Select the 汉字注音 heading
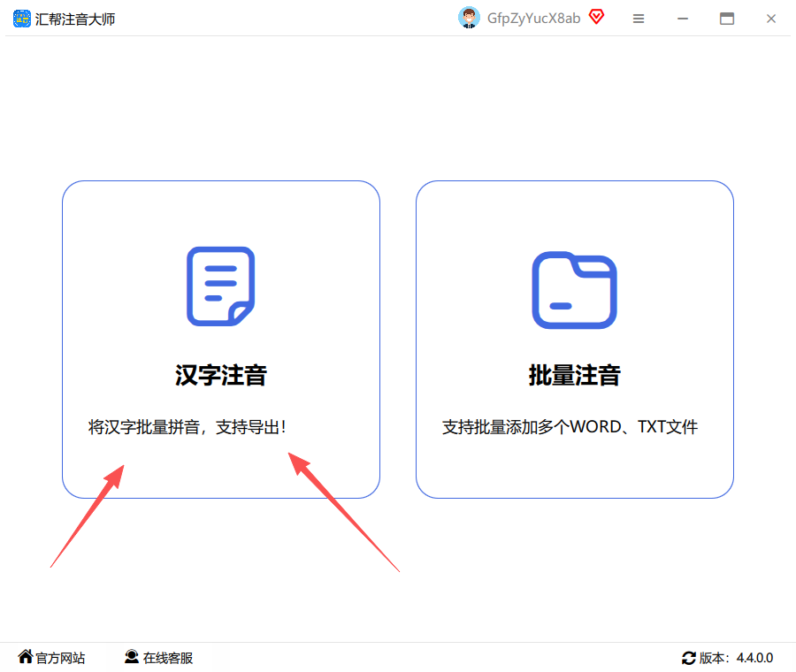The image size is (796, 672). (221, 375)
